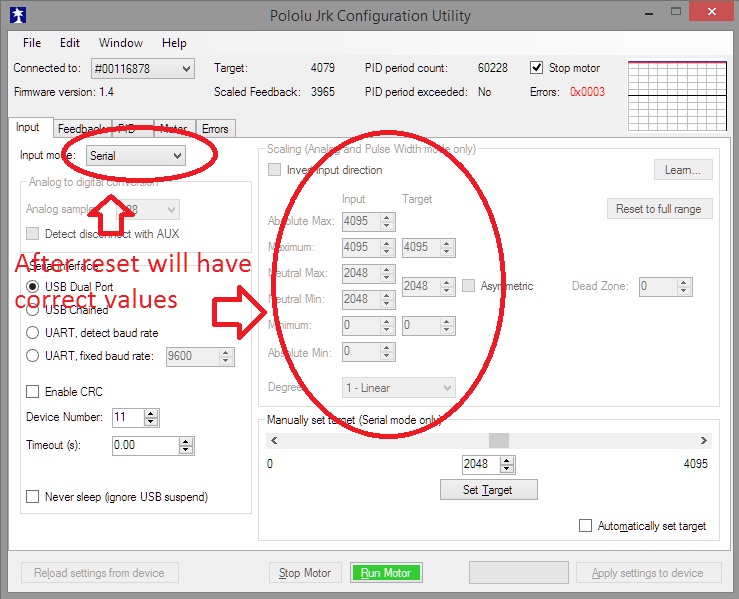The image size is (739, 599).
Task: Click the Scaled Feedback value 3965
Action: point(322,92)
